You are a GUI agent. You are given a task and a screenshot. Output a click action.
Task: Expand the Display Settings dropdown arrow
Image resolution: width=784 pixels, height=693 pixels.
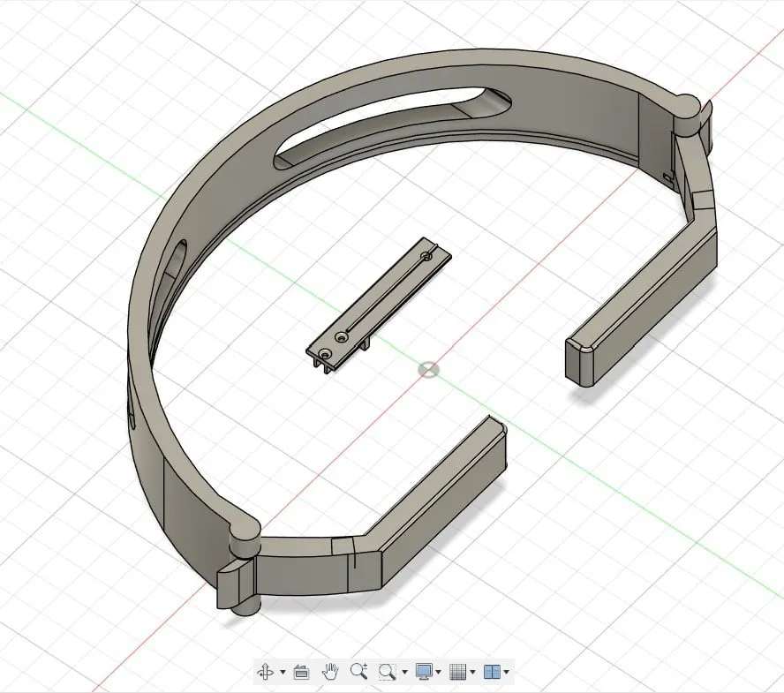[x=439, y=672]
